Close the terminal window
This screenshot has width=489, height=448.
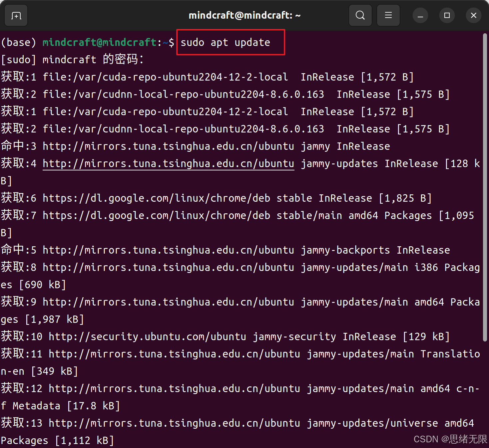[474, 15]
